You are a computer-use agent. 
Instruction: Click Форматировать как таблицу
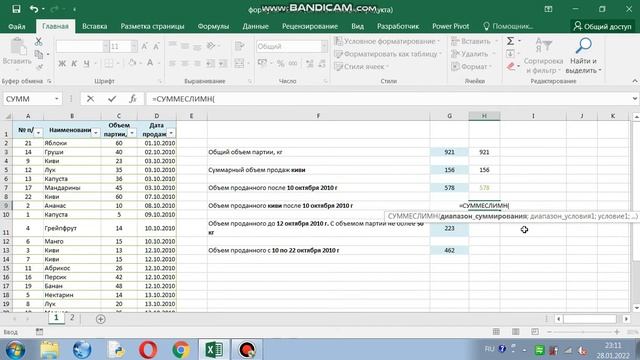(388, 54)
